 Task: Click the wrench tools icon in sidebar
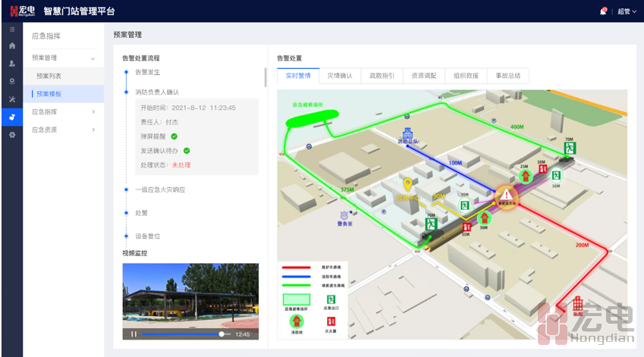click(11, 99)
